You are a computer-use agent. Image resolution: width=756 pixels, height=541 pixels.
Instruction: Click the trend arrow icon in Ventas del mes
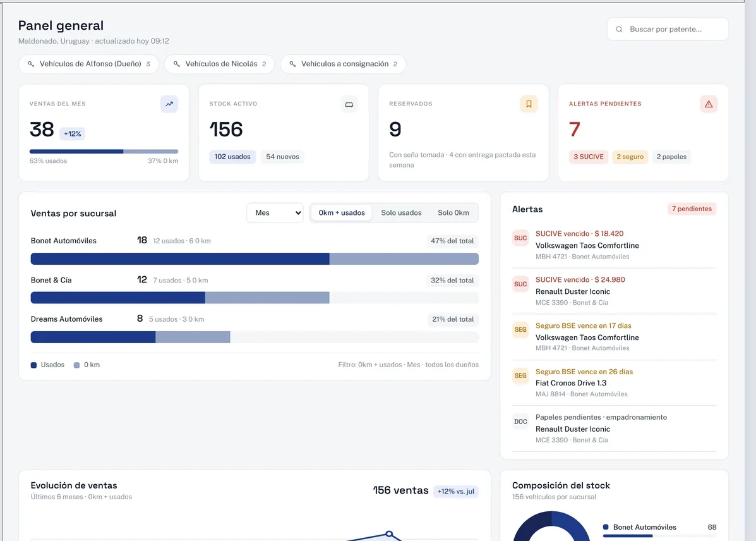coord(169,104)
